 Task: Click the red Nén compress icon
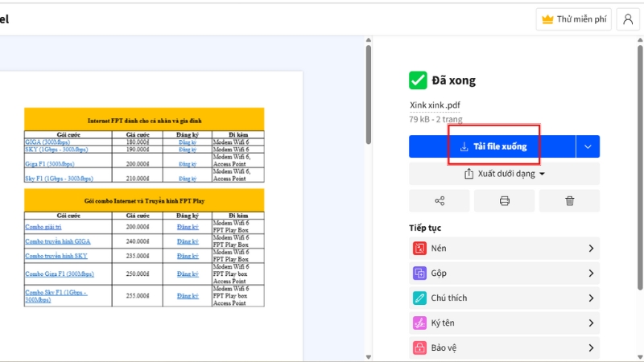[x=419, y=249]
